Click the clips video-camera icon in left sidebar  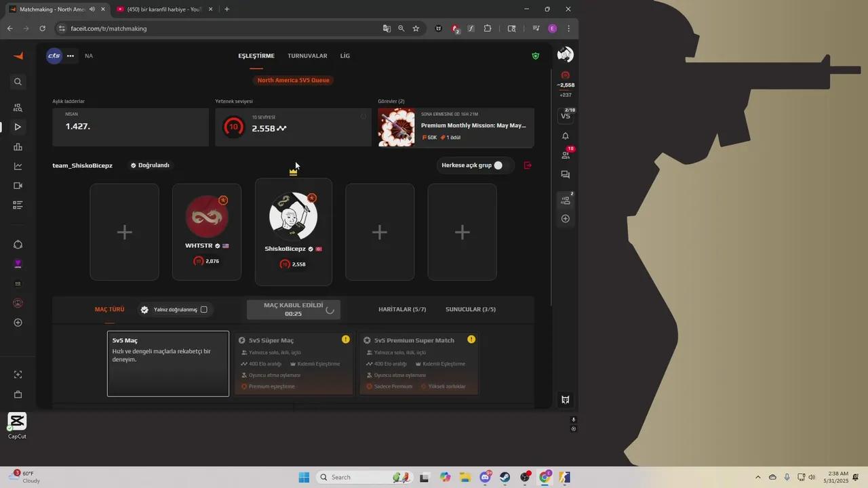(18, 185)
